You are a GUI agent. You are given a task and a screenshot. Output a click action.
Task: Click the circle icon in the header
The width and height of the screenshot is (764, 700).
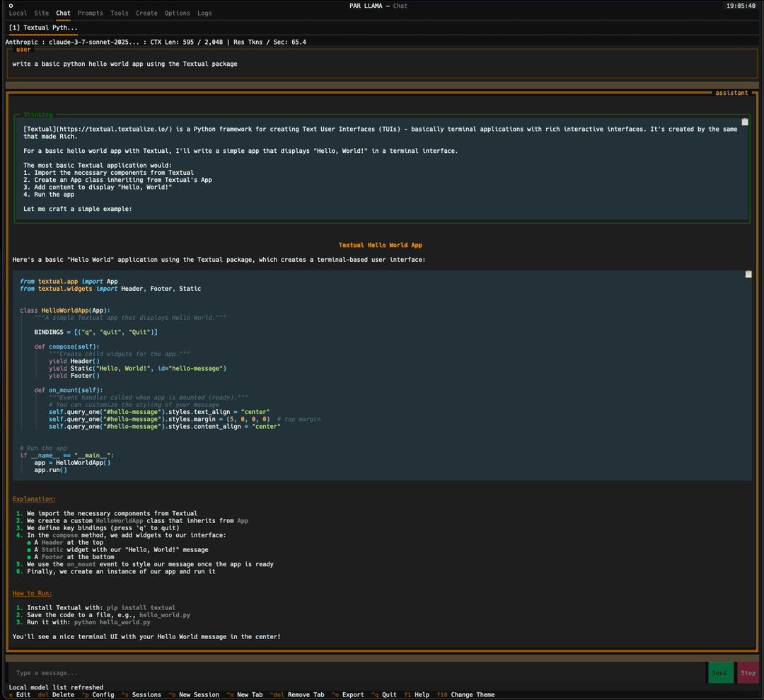pos(11,6)
